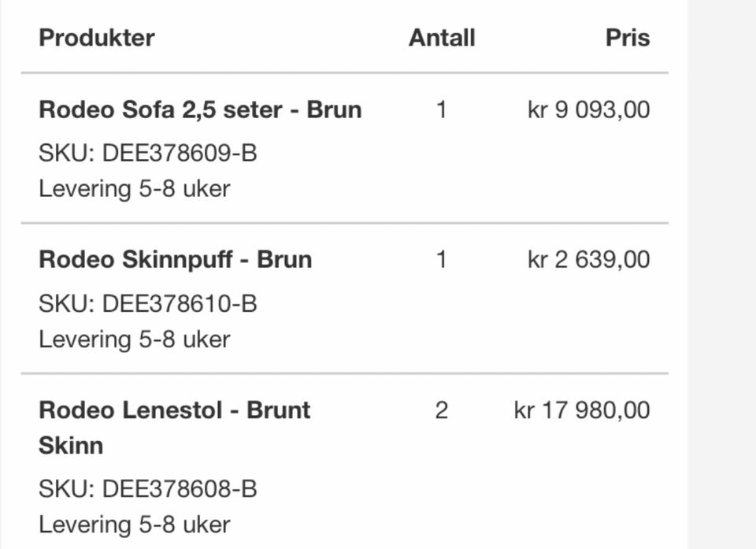The image size is (756, 549).
Task: Open Rodeo Skinnpuff - Brun product
Action: click(175, 260)
